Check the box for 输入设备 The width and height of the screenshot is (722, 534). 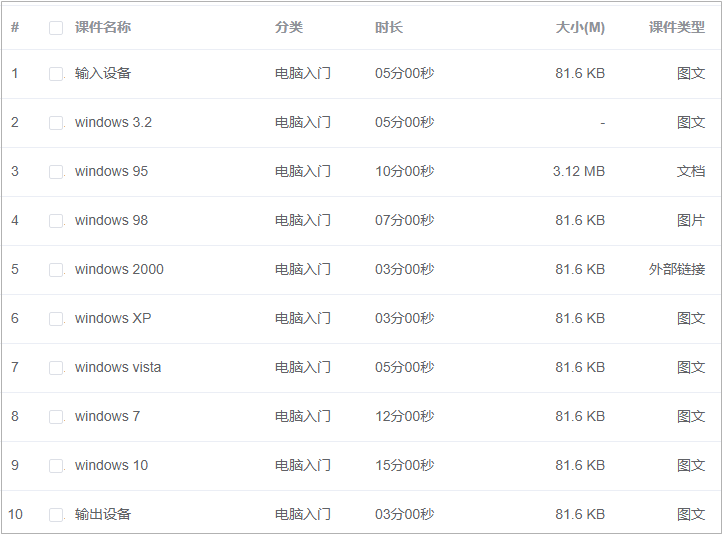[56, 74]
